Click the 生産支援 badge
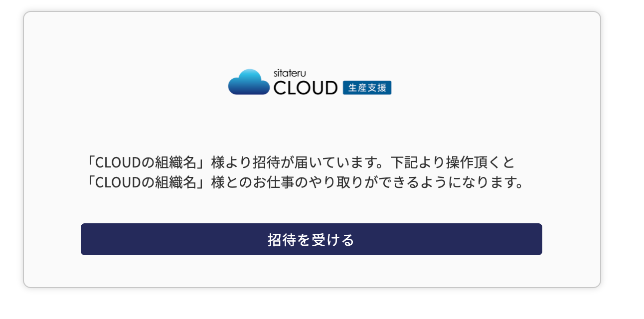This screenshot has height=319, width=644. pos(367,88)
